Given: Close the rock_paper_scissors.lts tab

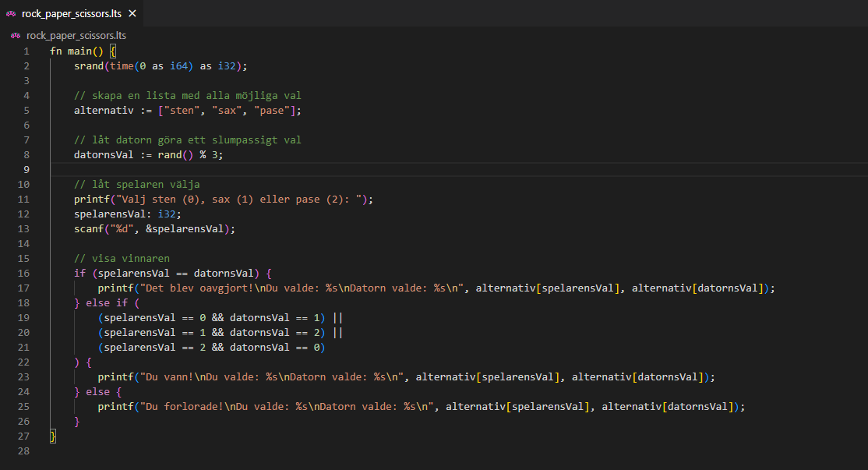Looking at the screenshot, I should tap(132, 14).
